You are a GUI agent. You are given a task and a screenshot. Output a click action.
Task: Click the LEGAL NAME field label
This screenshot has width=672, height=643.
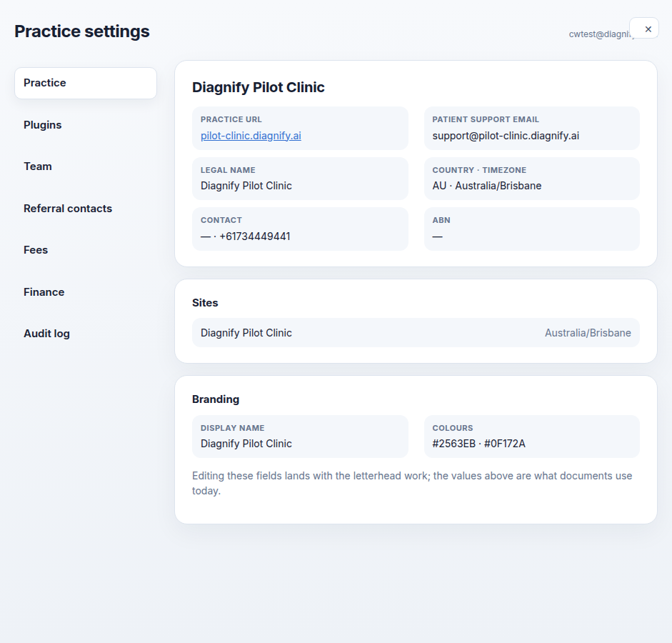[x=228, y=170]
